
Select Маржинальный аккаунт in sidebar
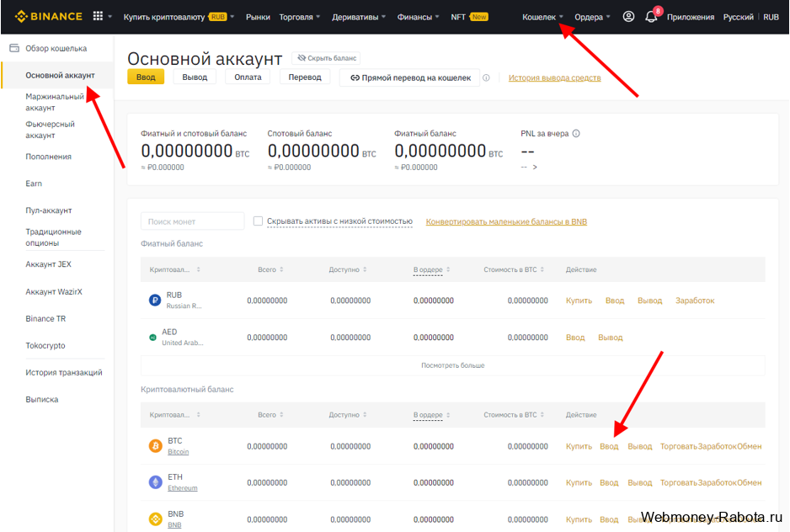pos(55,102)
